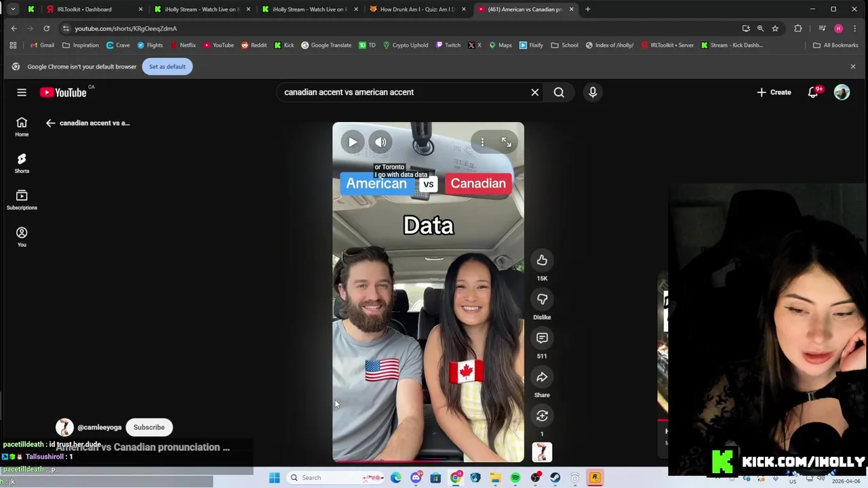Open the Windows Start menu

coord(274,478)
